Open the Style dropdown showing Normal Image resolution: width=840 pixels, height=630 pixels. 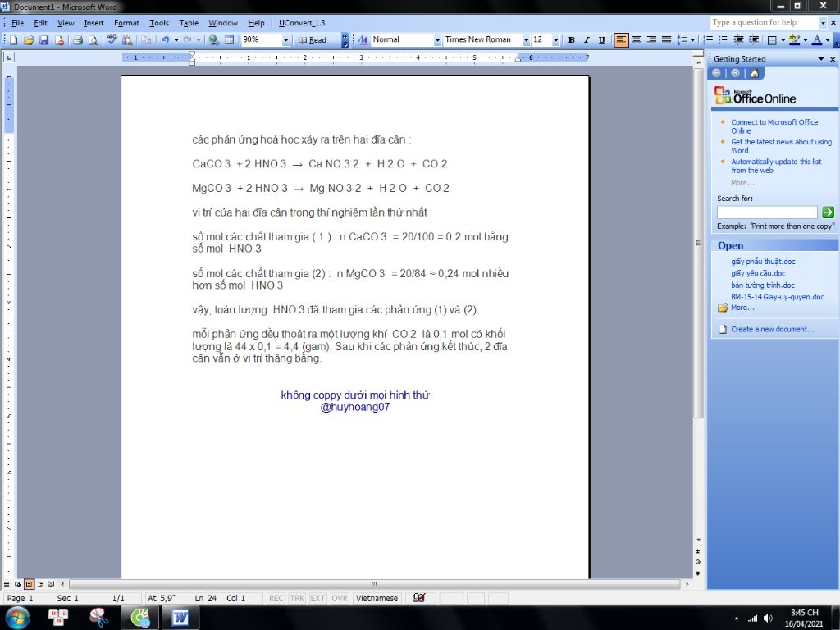pyautogui.click(x=437, y=40)
